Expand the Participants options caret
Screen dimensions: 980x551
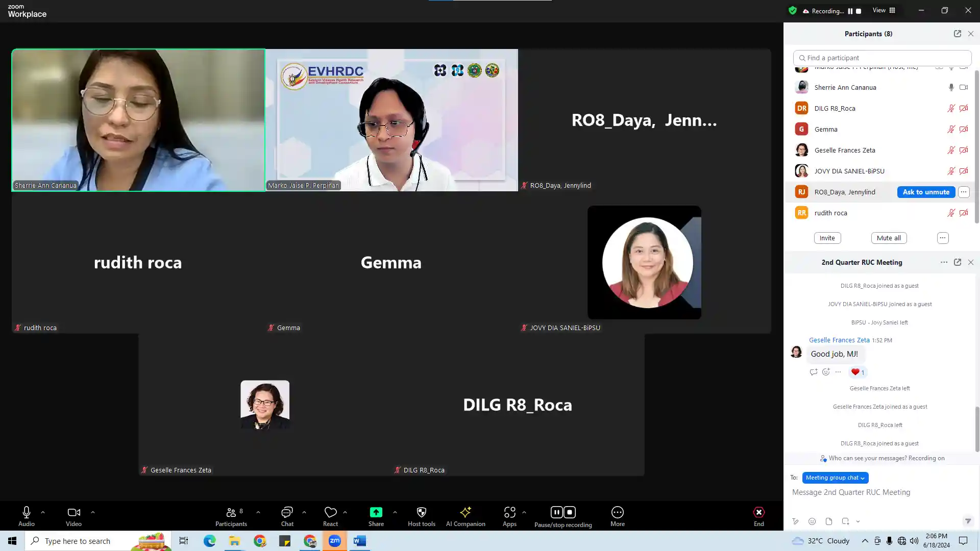coord(258,512)
